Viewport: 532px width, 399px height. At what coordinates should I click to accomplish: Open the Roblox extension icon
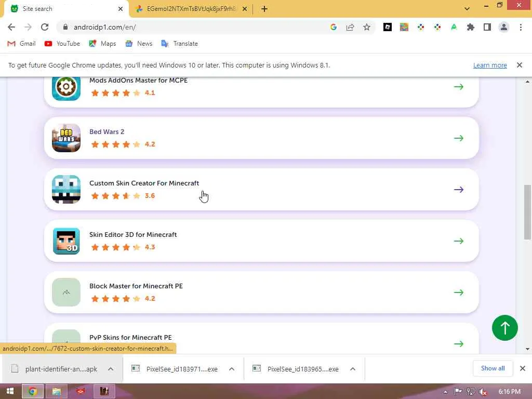coord(388,27)
